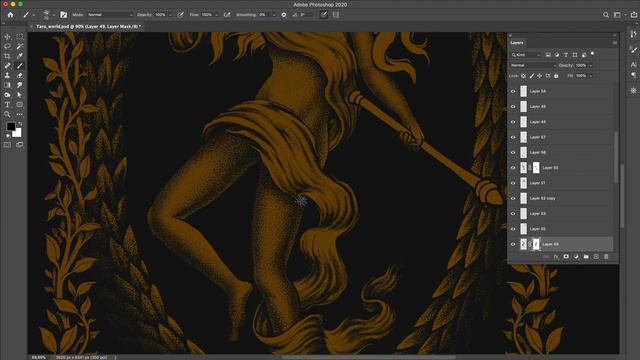Open layer Opacity dropdown in Layers panel
This screenshot has height=360, width=640.
[x=591, y=65]
